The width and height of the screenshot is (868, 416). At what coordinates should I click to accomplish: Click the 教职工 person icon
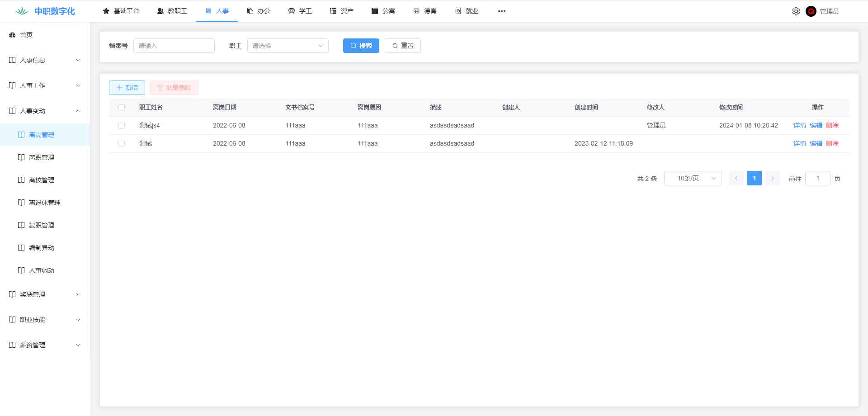160,11
